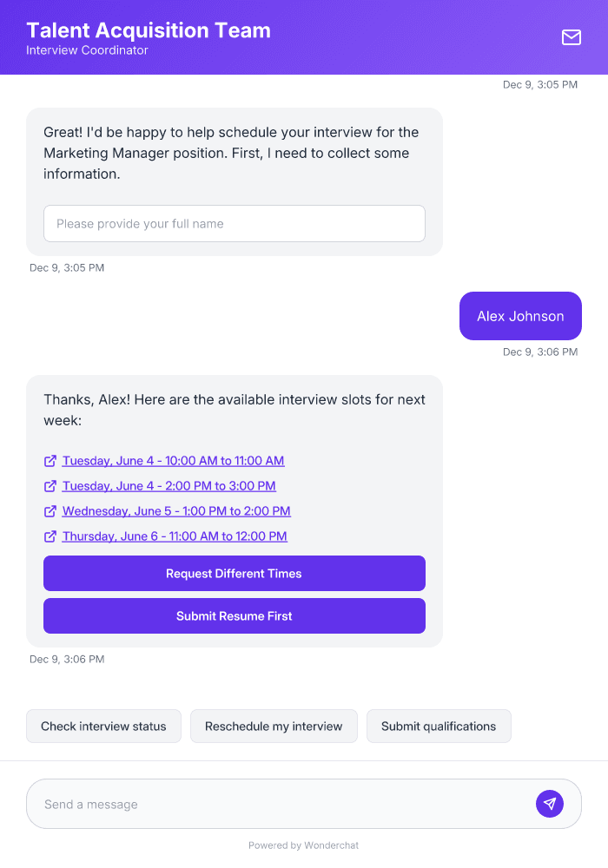Screen dimensions: 608x868
Task: Select the Reschedule my interview quick reply
Action: (274, 726)
